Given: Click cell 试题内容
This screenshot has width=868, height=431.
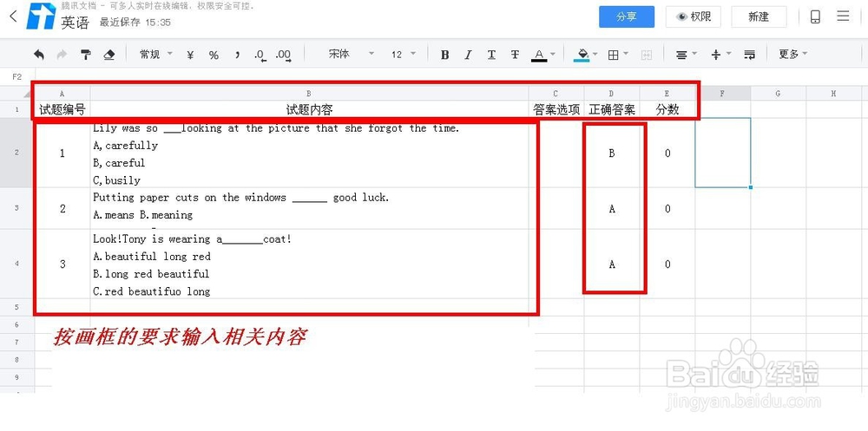Looking at the screenshot, I should pos(309,109).
